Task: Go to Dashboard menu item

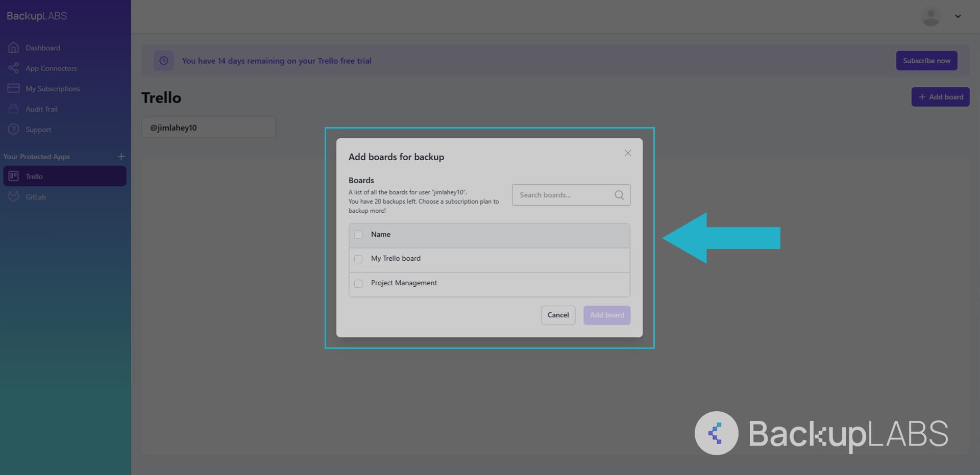Action: coord(43,47)
